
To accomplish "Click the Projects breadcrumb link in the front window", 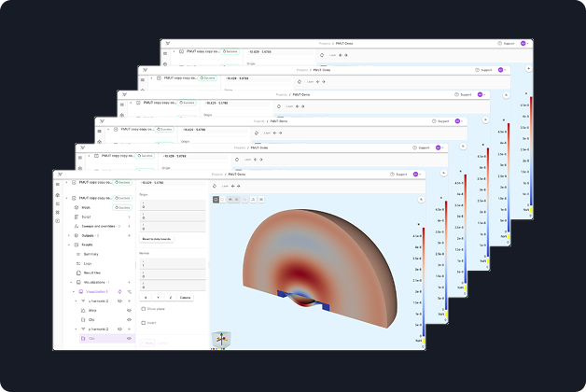I will 217,175.
